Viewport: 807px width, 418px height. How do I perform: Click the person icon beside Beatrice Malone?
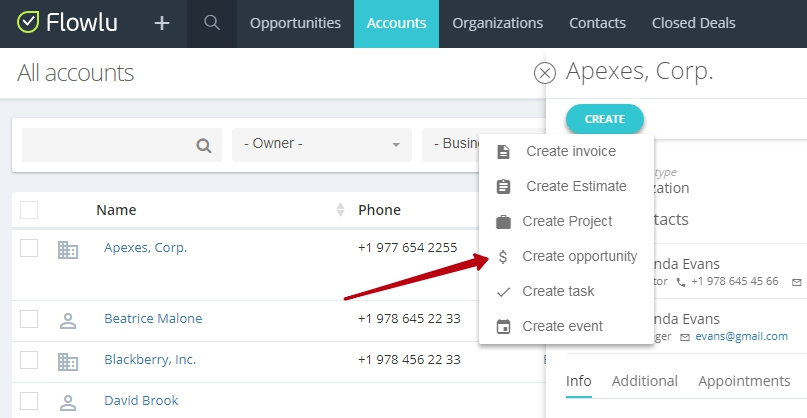pyautogui.click(x=68, y=321)
